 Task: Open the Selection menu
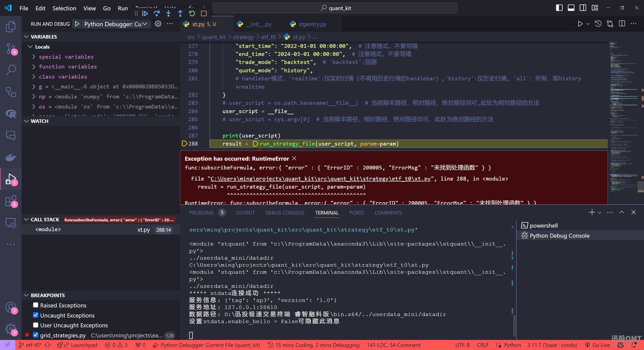click(64, 8)
